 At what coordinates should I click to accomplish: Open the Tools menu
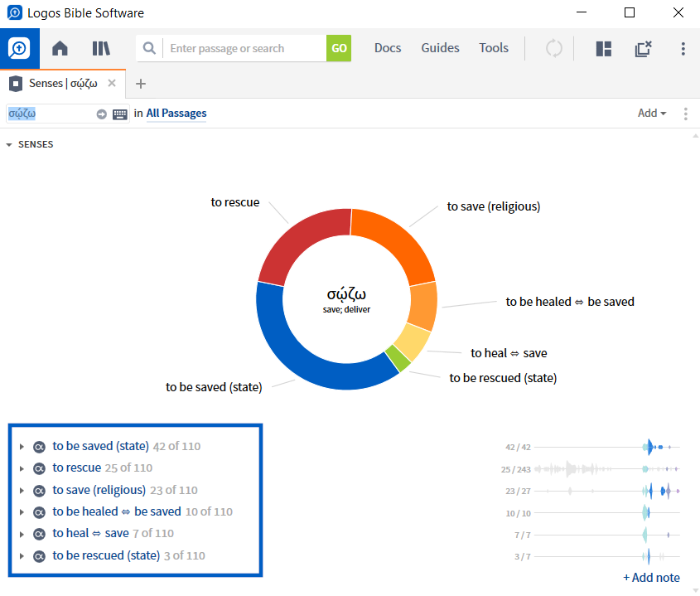(x=493, y=48)
